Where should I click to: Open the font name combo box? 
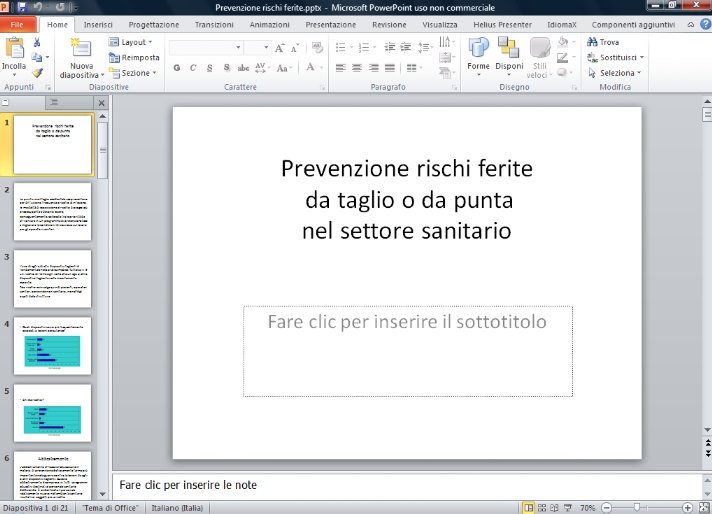[x=206, y=47]
